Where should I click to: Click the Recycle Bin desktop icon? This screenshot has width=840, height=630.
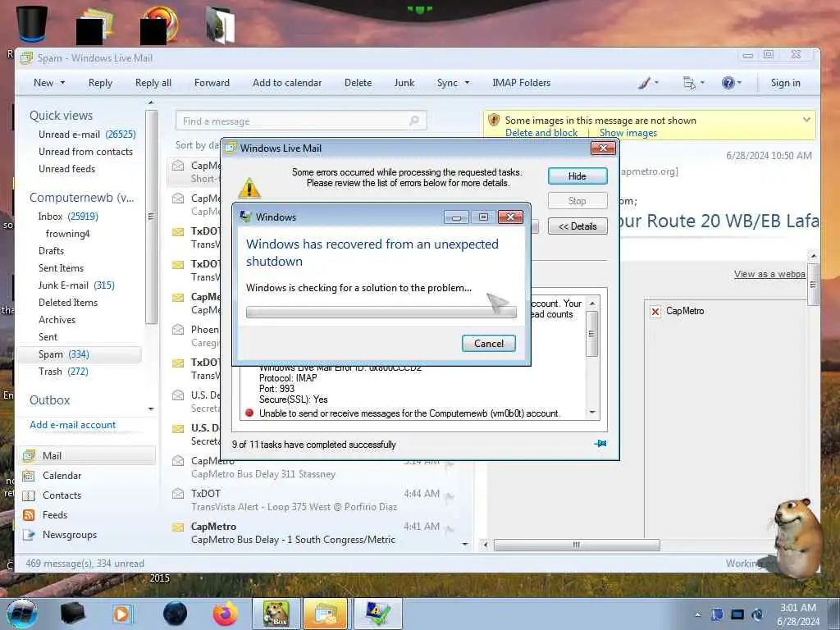coord(32,23)
